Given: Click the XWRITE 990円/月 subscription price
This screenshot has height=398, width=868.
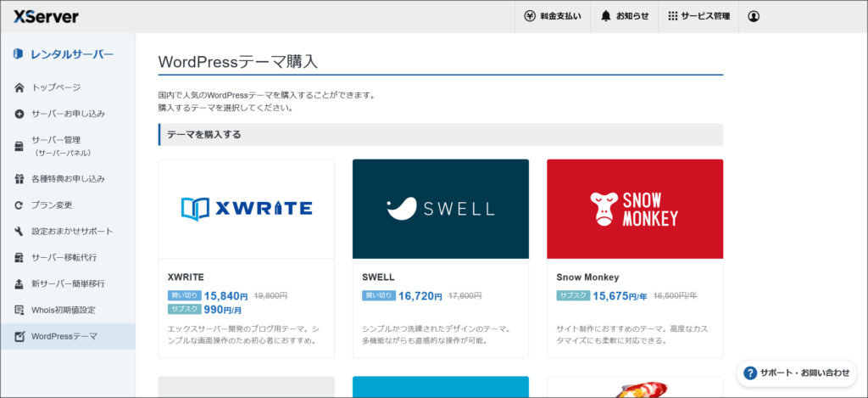Looking at the screenshot, I should 223,310.
